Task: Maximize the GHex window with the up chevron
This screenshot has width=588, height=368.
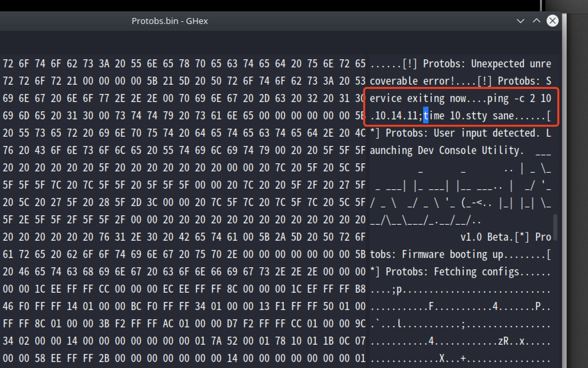Action: [536, 21]
